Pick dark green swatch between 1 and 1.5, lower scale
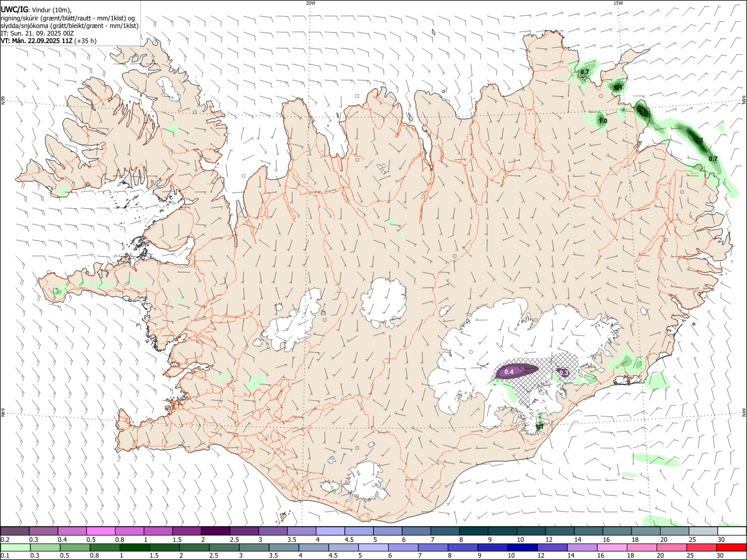 pos(135,548)
